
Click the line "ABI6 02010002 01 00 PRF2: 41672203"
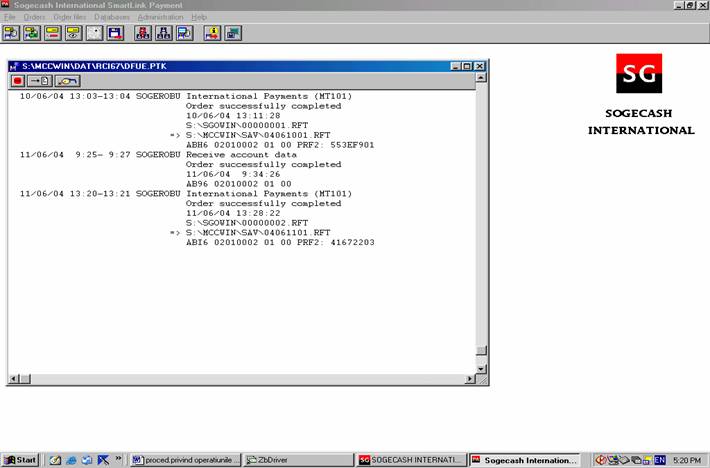280,243
